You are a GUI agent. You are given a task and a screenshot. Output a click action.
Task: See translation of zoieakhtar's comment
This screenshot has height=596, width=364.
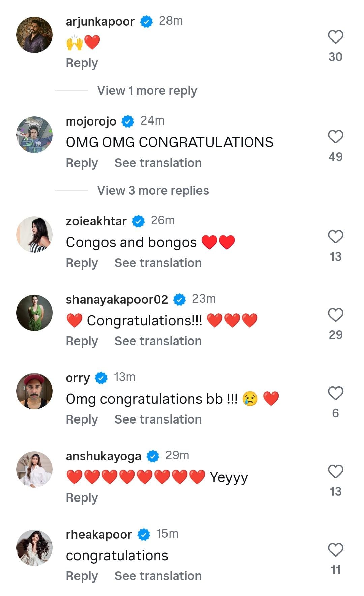[158, 263]
